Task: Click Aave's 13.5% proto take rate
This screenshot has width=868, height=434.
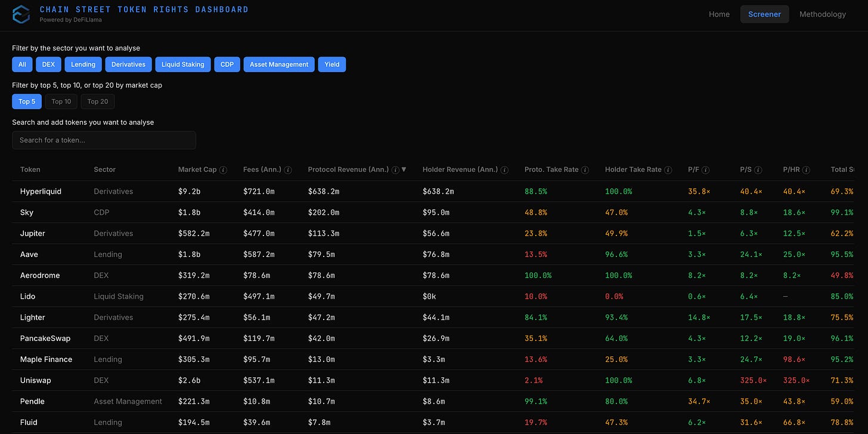Action: pyautogui.click(x=536, y=254)
